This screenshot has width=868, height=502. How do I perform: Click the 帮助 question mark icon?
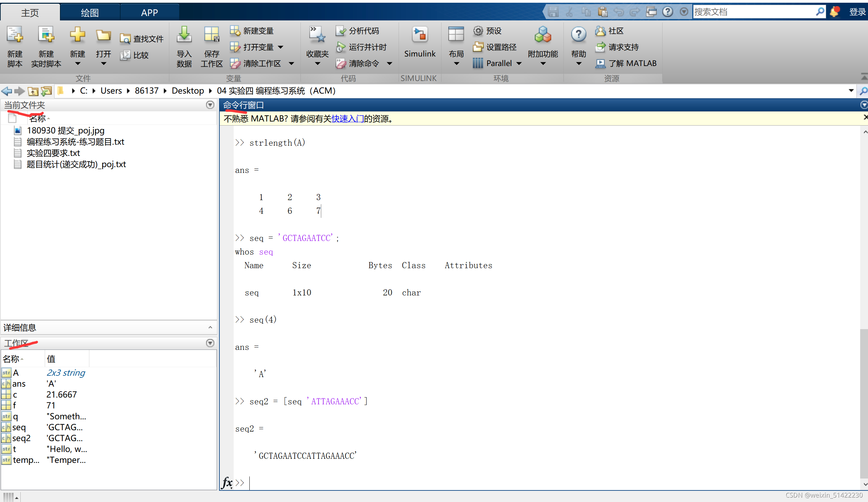(x=579, y=35)
